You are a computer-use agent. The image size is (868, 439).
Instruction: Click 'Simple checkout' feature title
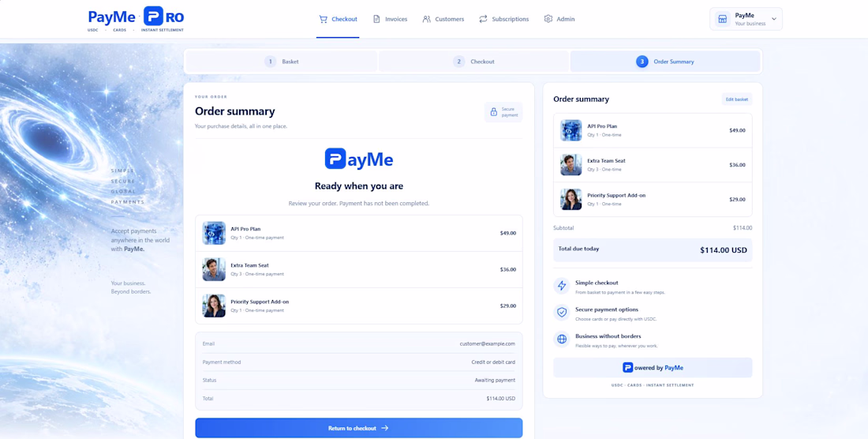click(597, 283)
